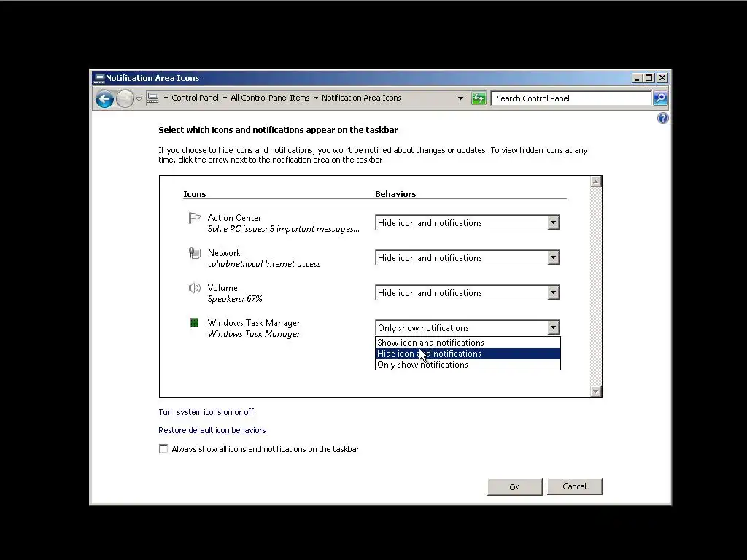Click the blue Back arrow button

104,98
